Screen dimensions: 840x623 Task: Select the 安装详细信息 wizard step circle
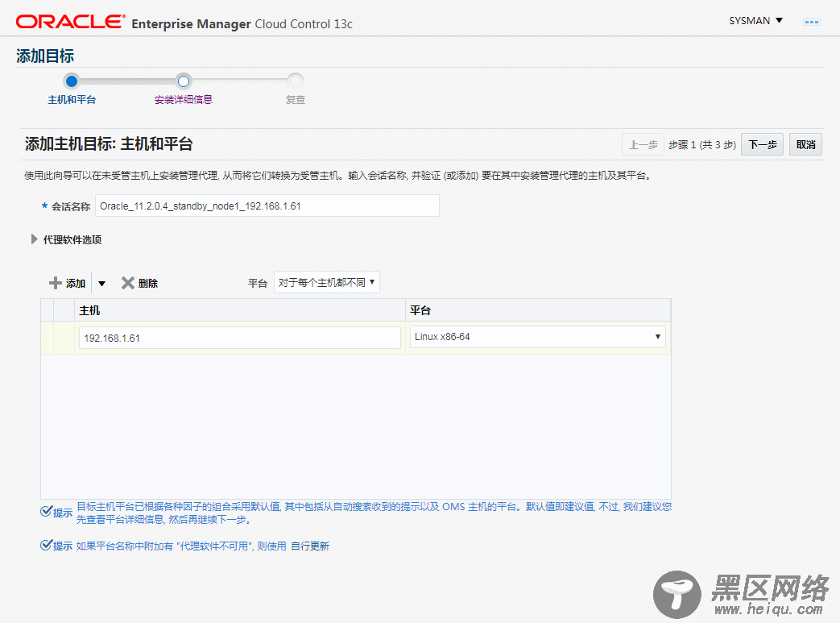click(183, 81)
